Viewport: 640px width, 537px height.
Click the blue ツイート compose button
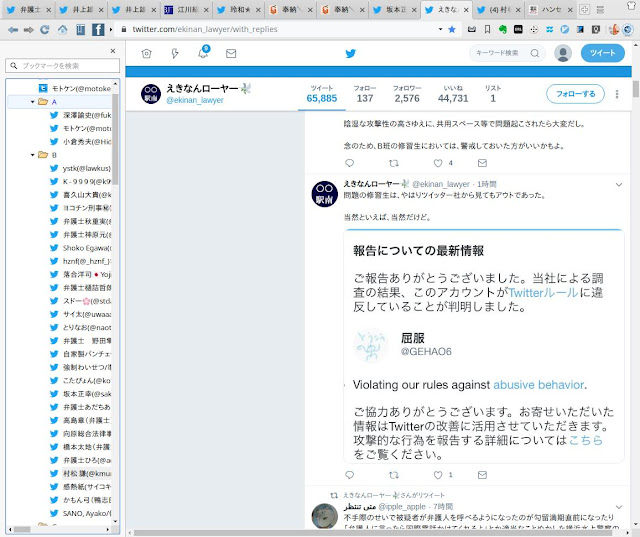point(602,53)
